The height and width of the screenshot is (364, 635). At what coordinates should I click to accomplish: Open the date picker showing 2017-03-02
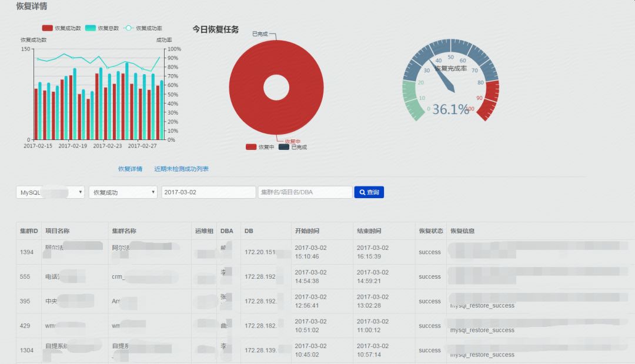[x=208, y=192]
